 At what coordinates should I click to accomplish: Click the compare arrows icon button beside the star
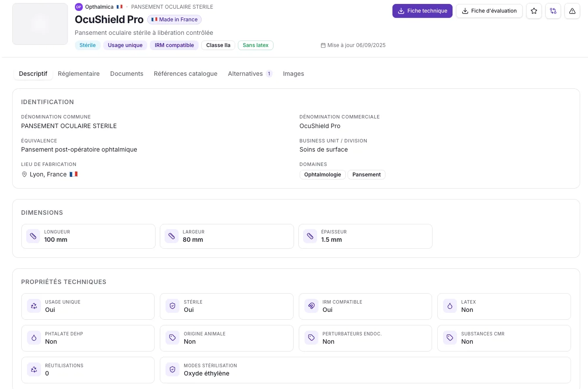[553, 11]
